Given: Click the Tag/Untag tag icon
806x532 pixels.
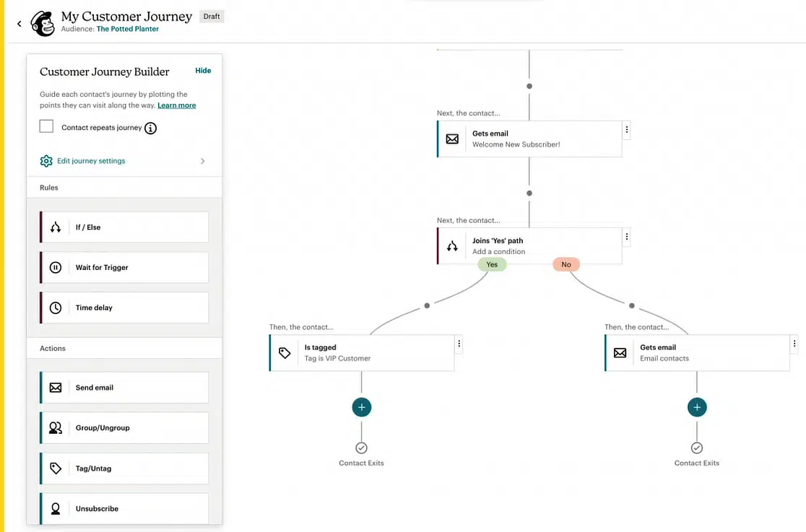Looking at the screenshot, I should tap(56, 468).
